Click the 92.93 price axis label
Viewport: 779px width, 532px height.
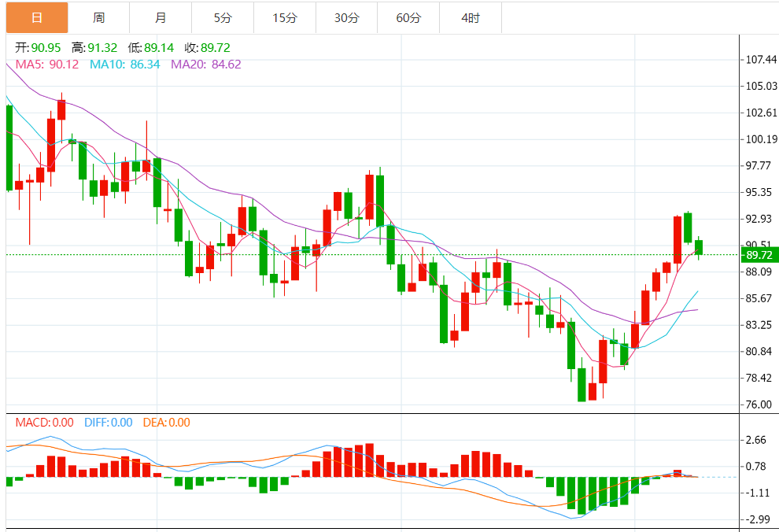[758, 219]
